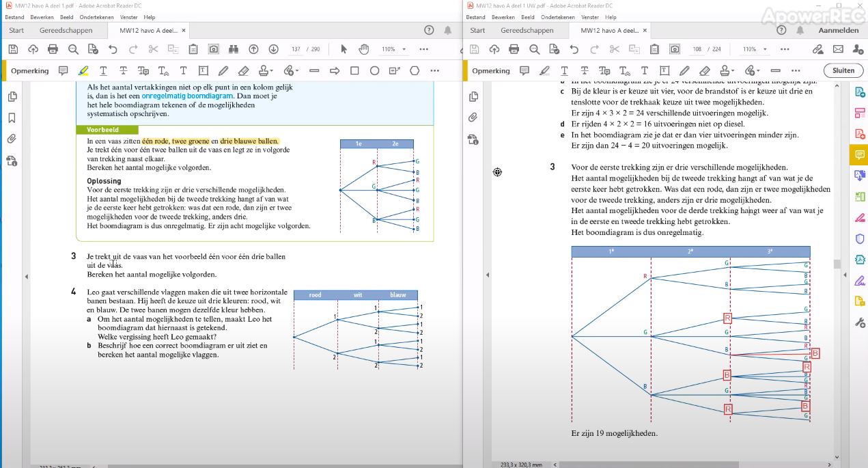Save file in left Acrobat window
Image resolution: width=868 pixels, height=468 pixels.
(13, 49)
